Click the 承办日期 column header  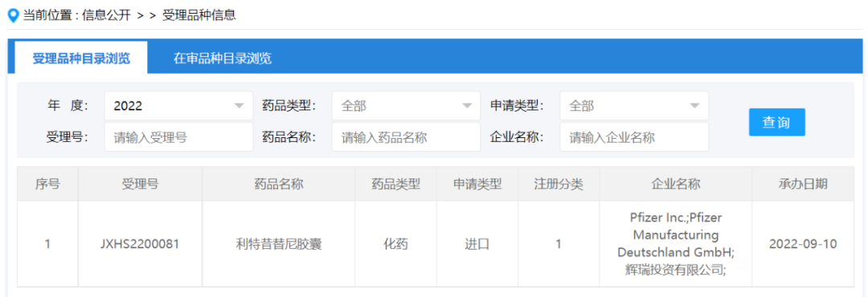[803, 184]
